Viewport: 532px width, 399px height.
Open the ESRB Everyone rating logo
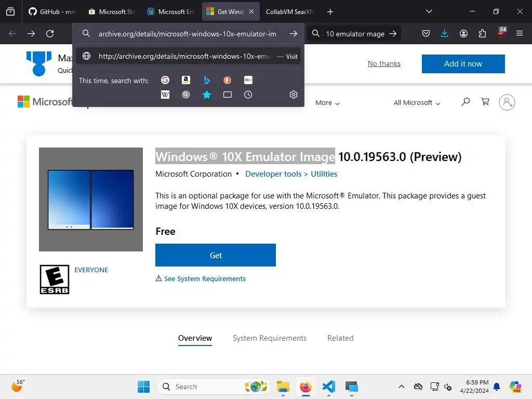[54, 280]
